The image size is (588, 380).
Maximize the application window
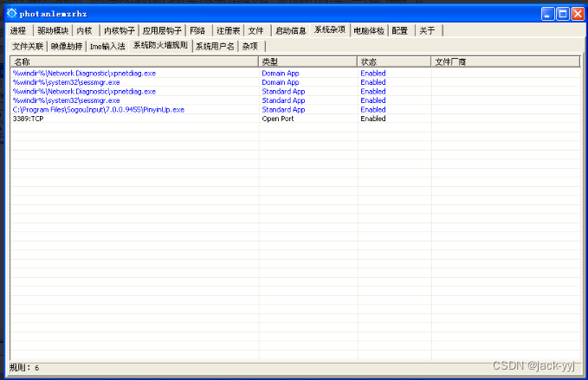click(x=563, y=13)
